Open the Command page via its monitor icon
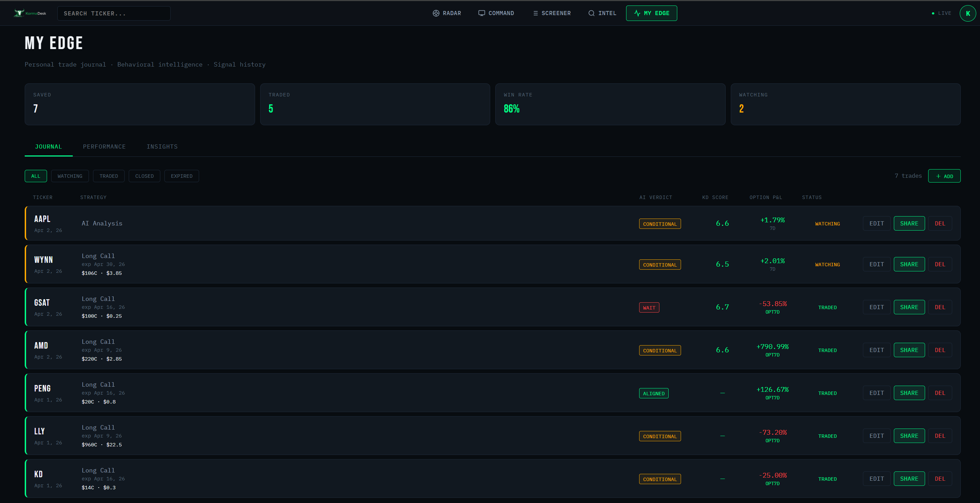This screenshot has height=503, width=980. pyautogui.click(x=482, y=13)
